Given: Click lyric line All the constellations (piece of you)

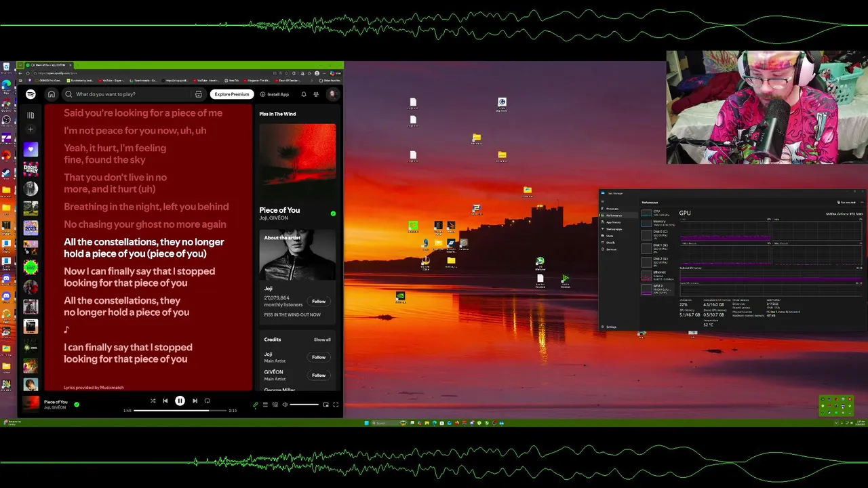Looking at the screenshot, I should coord(144,247).
